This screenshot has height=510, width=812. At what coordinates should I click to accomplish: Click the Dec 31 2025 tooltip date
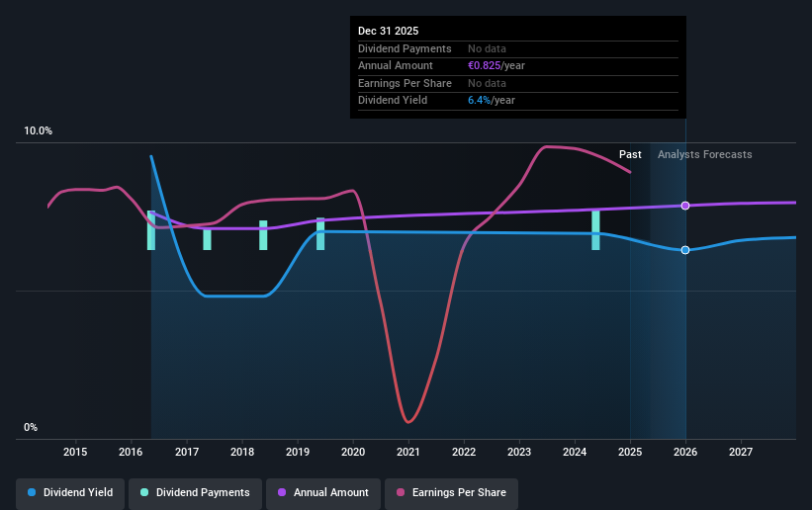tap(389, 31)
